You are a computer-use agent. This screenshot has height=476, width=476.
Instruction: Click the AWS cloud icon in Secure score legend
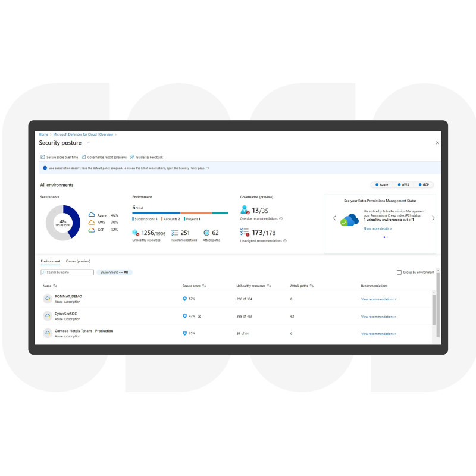point(92,223)
